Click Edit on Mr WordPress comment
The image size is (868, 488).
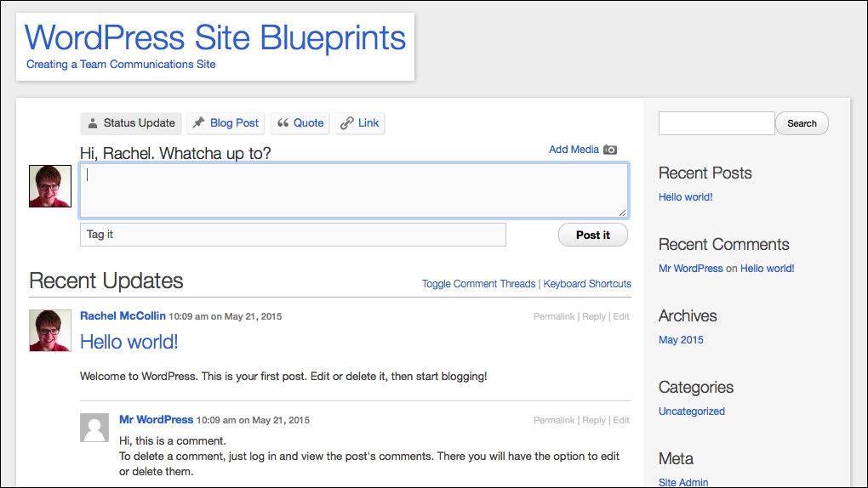point(621,420)
